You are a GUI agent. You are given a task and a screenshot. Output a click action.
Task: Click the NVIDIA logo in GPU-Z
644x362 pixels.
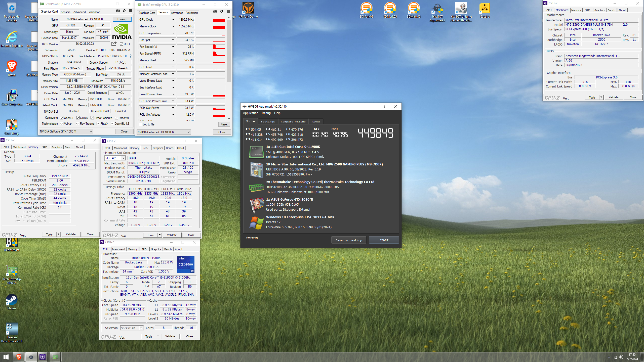pos(122,32)
